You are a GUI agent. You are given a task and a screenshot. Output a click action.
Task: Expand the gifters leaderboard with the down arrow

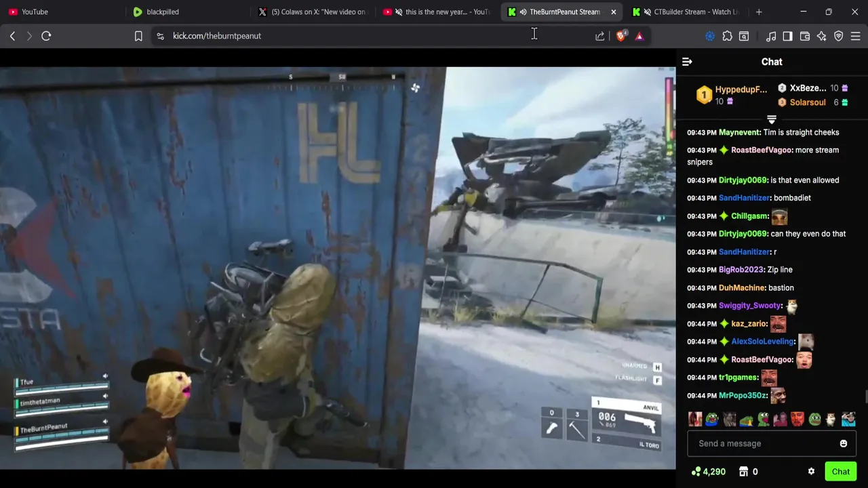(x=772, y=119)
